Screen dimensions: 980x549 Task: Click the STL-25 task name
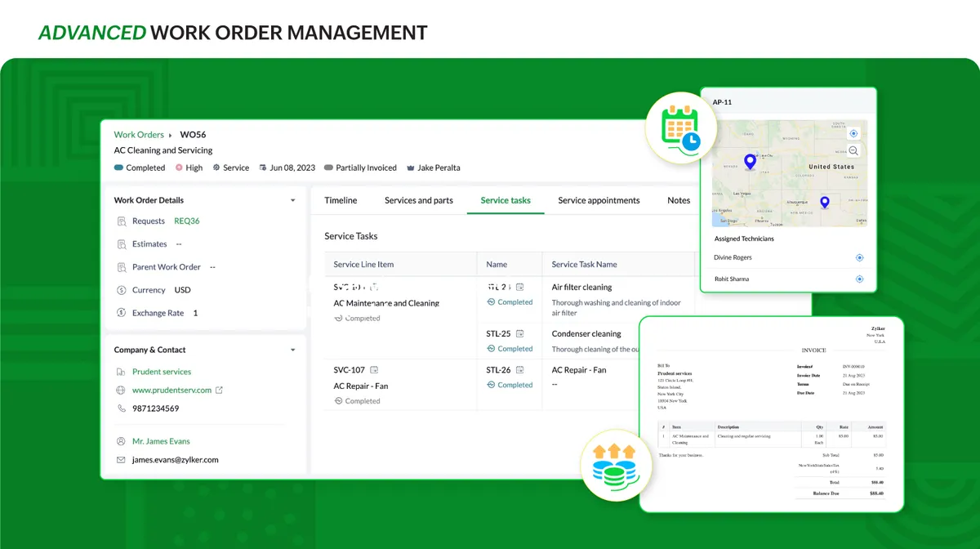[x=499, y=334]
